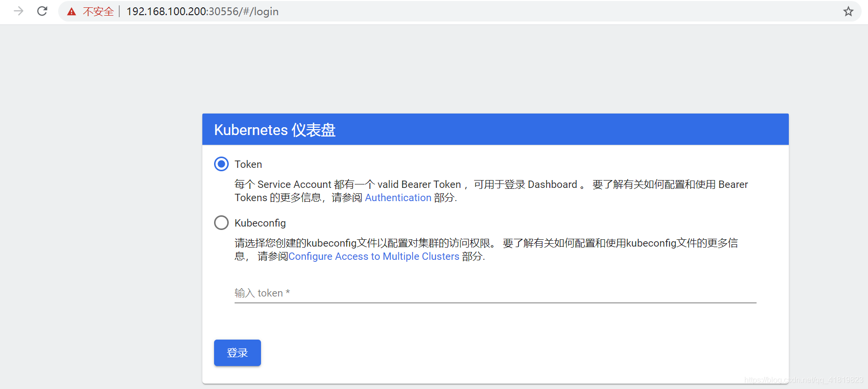Viewport: 868px width, 389px height.
Task: Click the kubeconfig文件 description paragraph
Action: 486,250
